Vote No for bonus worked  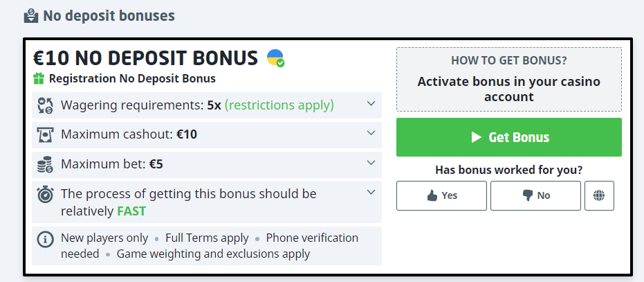[535, 195]
